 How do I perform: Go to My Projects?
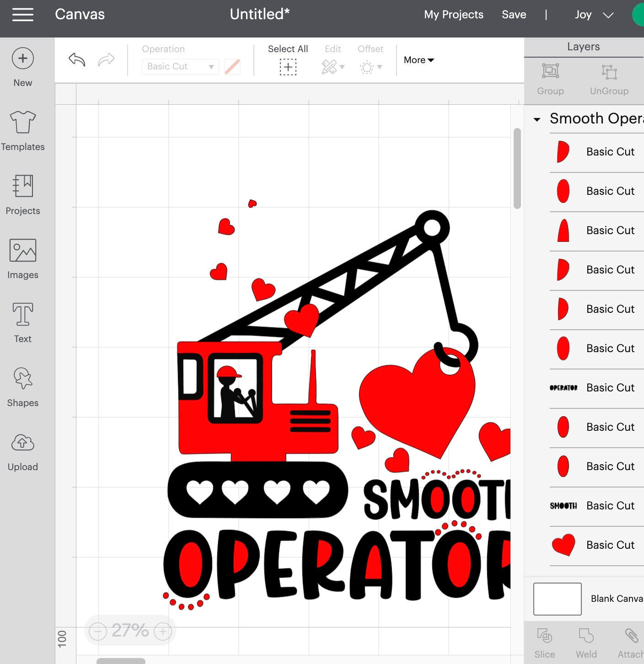[453, 14]
